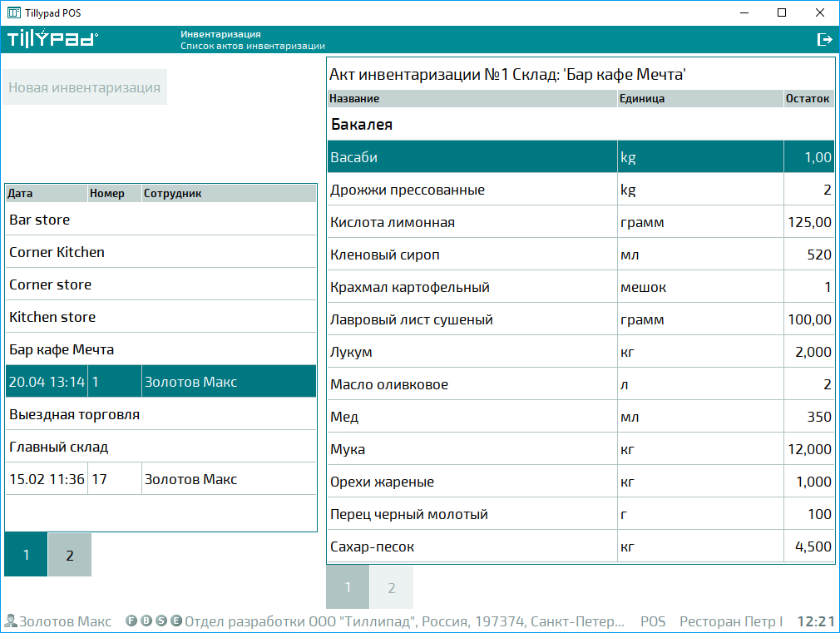Select the Орехи жареные row

[581, 482]
